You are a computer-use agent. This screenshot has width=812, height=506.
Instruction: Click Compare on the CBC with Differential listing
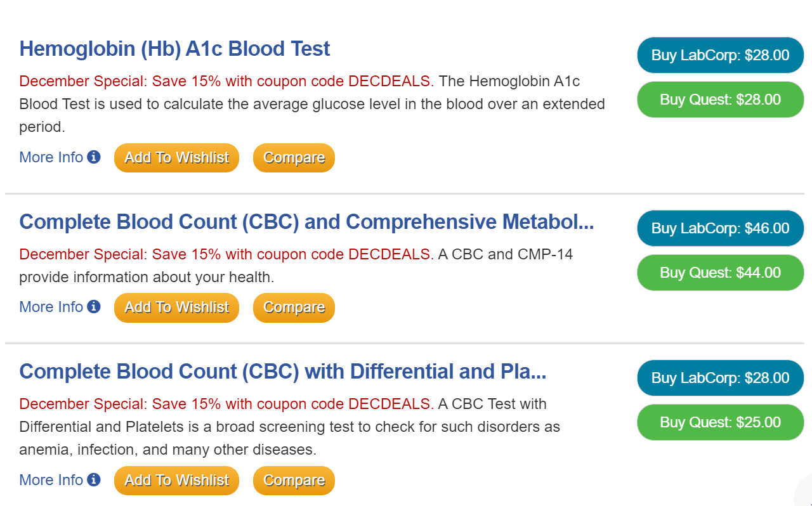(x=294, y=480)
